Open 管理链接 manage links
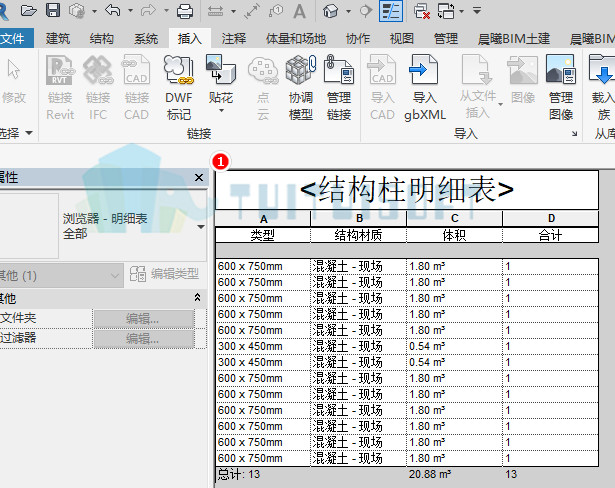 click(339, 88)
